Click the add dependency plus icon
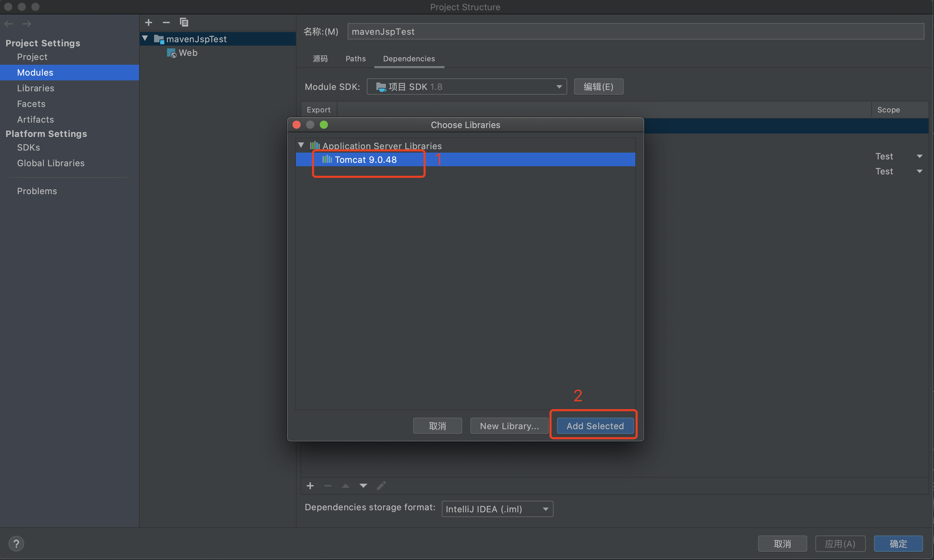This screenshot has height=560, width=934. [x=310, y=486]
